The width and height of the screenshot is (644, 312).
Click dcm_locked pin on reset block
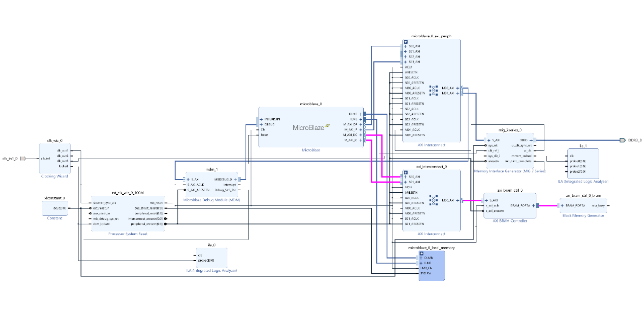pos(101,224)
